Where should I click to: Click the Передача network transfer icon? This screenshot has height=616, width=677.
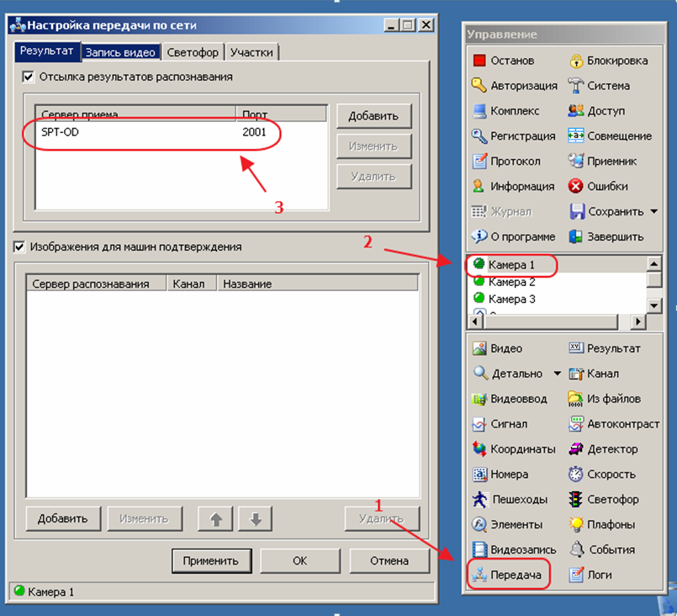[479, 576]
